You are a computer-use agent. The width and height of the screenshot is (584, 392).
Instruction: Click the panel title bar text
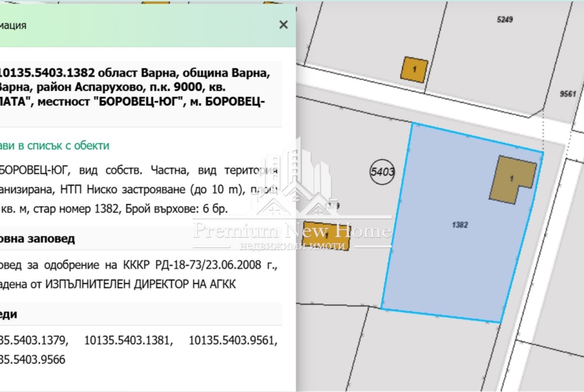click(13, 25)
